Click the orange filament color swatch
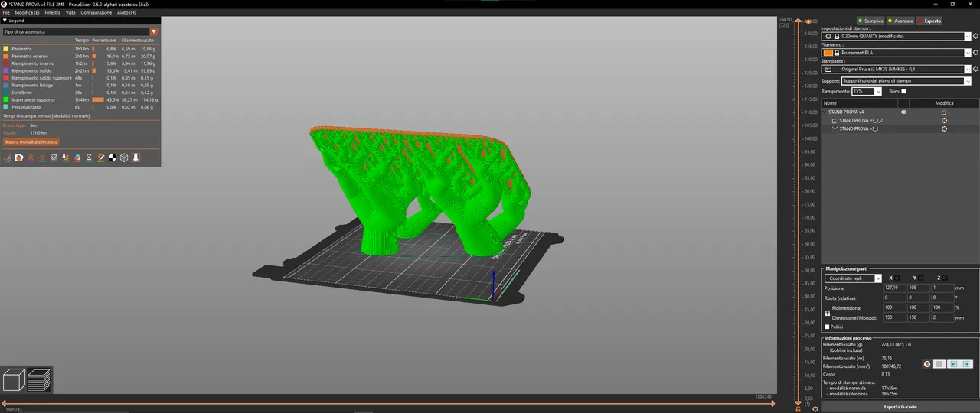 click(x=827, y=53)
